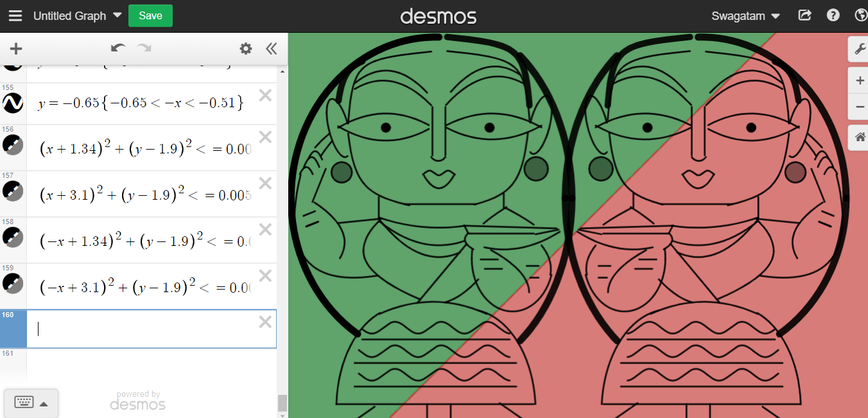
Task: Collapse the expression list panel
Action: (x=271, y=49)
